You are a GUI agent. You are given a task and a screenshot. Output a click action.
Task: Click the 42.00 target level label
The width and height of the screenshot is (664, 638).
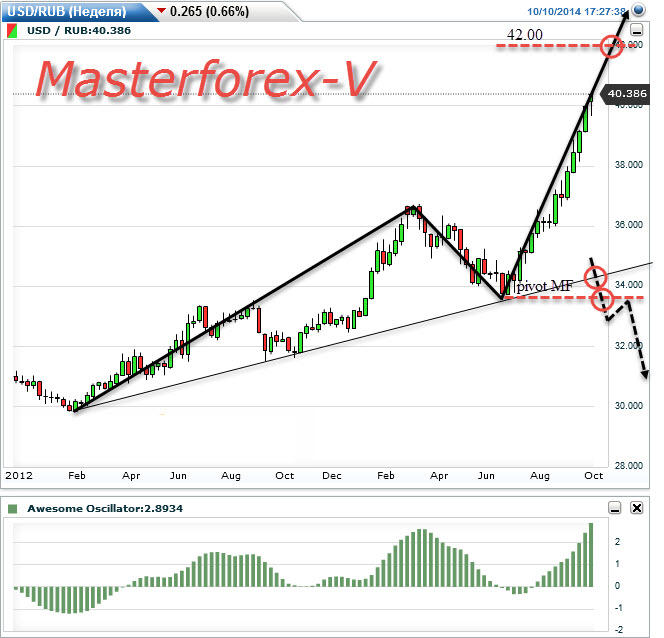click(x=525, y=35)
